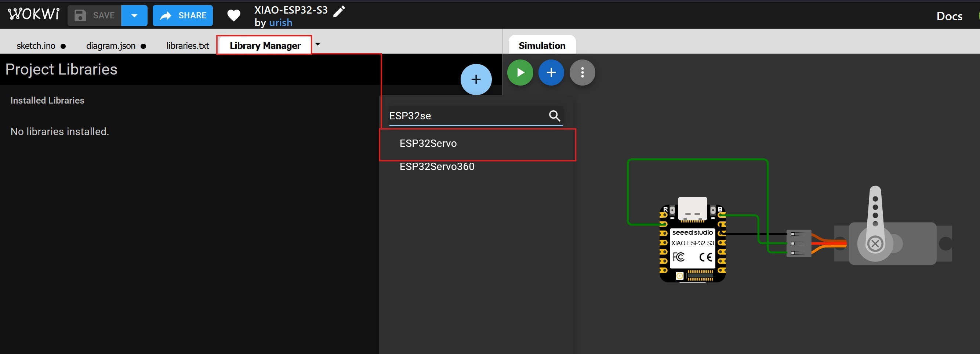The height and width of the screenshot is (354, 980).
Task: Open the Docs link
Action: click(949, 16)
